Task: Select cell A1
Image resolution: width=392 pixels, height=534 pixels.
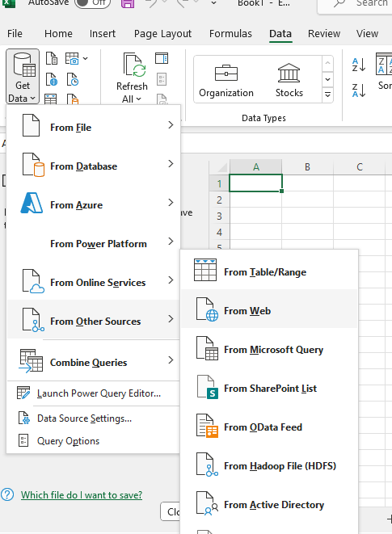Action: tap(255, 183)
